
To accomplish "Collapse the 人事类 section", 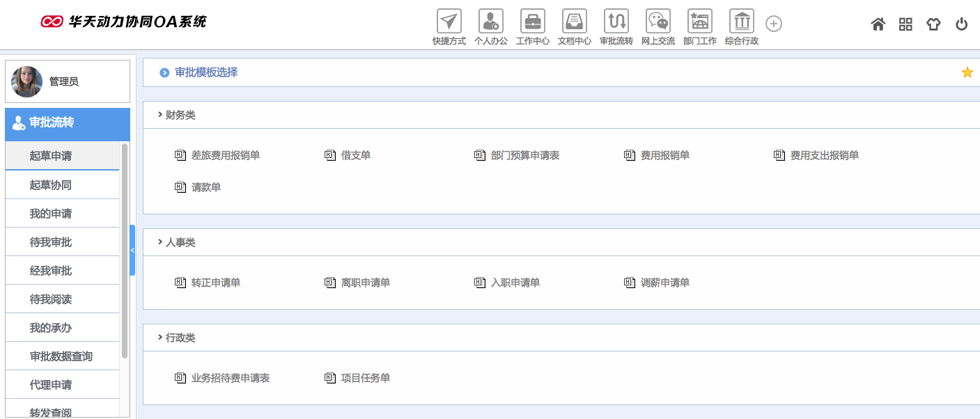I will pos(160,242).
